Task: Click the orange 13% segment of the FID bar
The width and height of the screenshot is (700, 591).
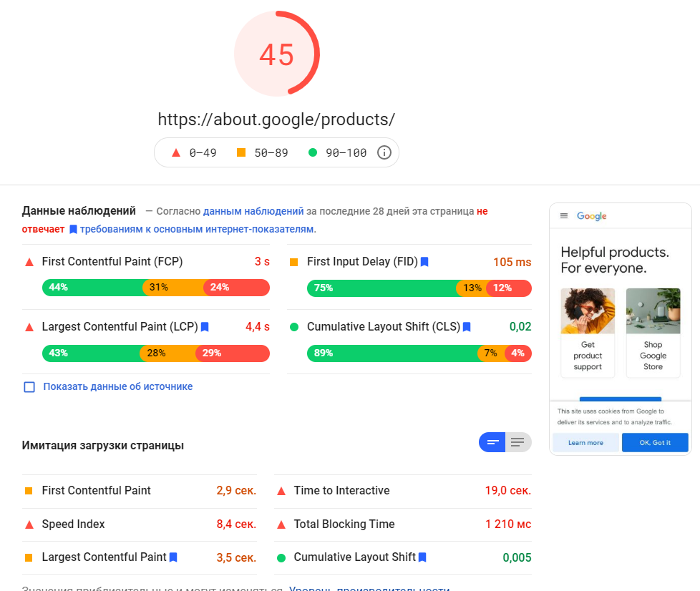Action: coord(472,288)
